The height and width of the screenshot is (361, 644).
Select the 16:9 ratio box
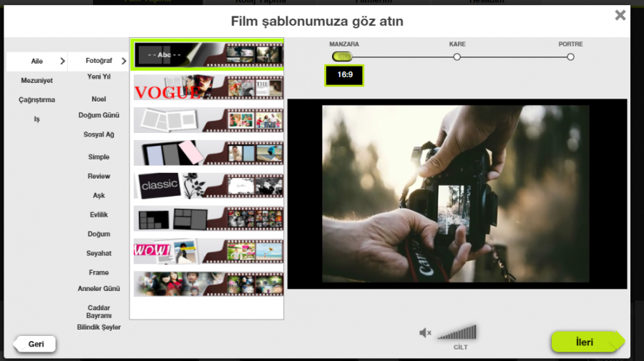point(345,75)
